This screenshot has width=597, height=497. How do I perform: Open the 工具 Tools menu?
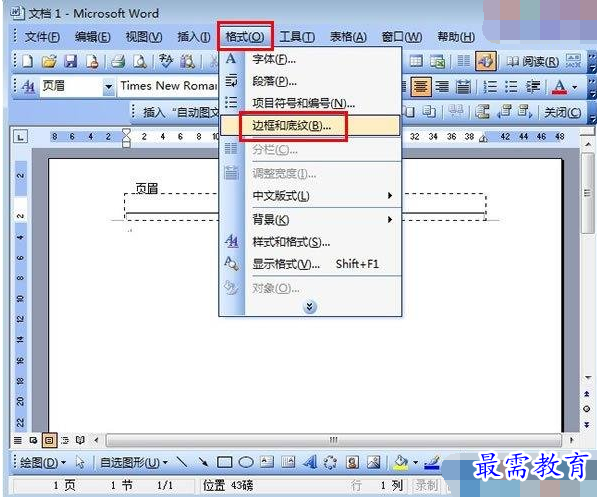(297, 37)
